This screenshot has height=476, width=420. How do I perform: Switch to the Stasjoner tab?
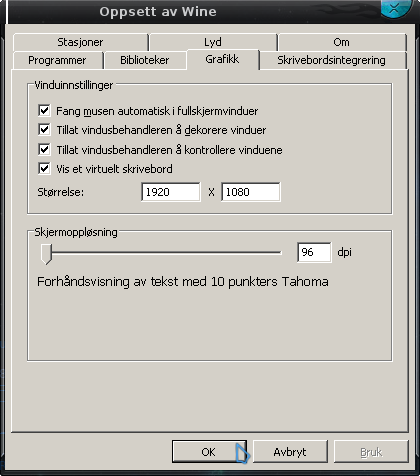click(80, 42)
